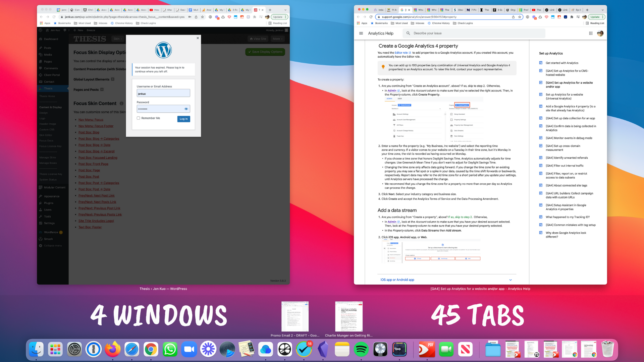Click View Site button
Viewport: 644px width, 362px height.
pyautogui.click(x=258, y=39)
